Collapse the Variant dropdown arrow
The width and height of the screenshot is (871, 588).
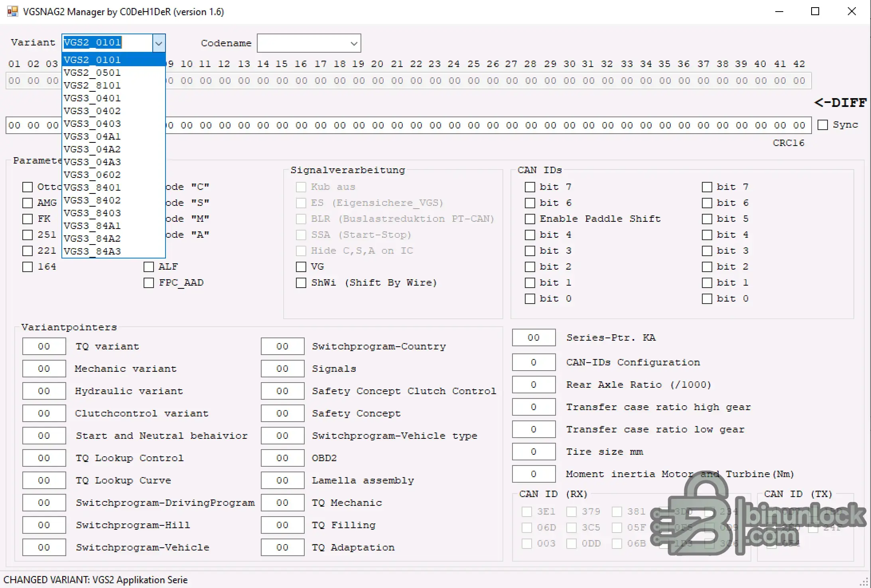pyautogui.click(x=159, y=43)
